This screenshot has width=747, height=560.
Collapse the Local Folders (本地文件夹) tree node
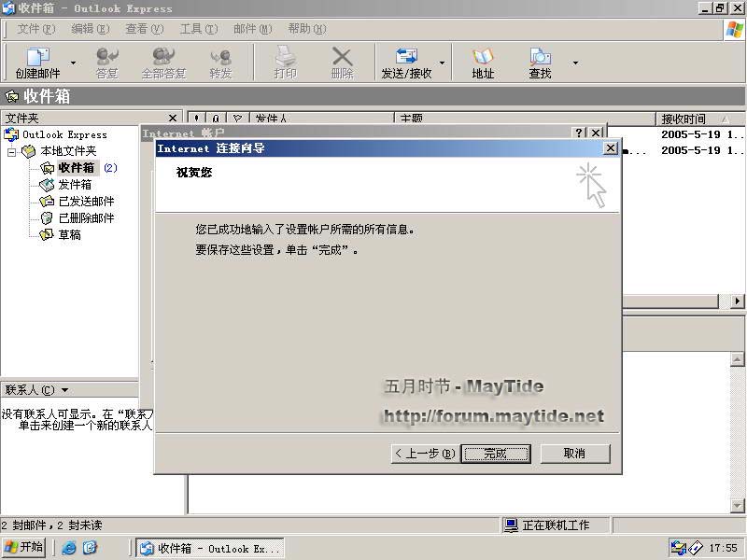(12, 151)
